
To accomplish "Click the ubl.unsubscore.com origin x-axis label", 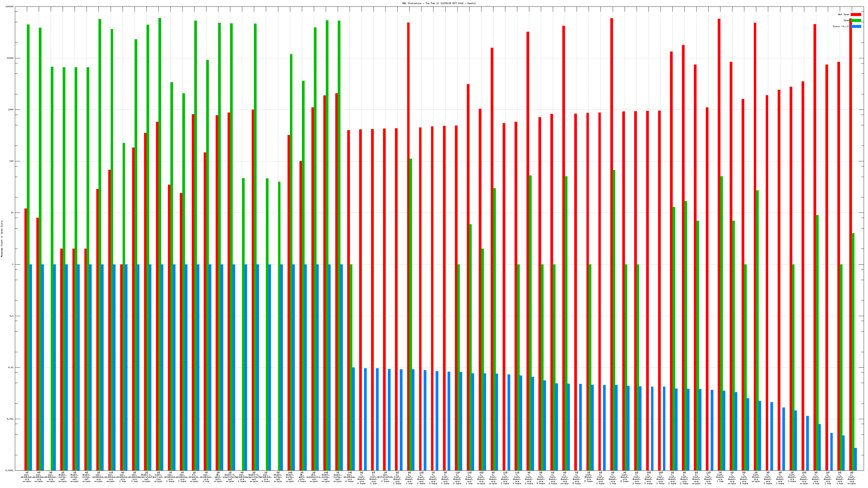I will point(314,477).
